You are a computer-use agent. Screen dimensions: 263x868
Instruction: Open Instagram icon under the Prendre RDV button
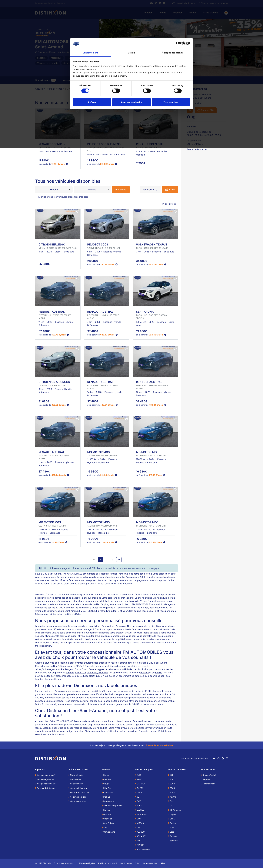click(194, 117)
